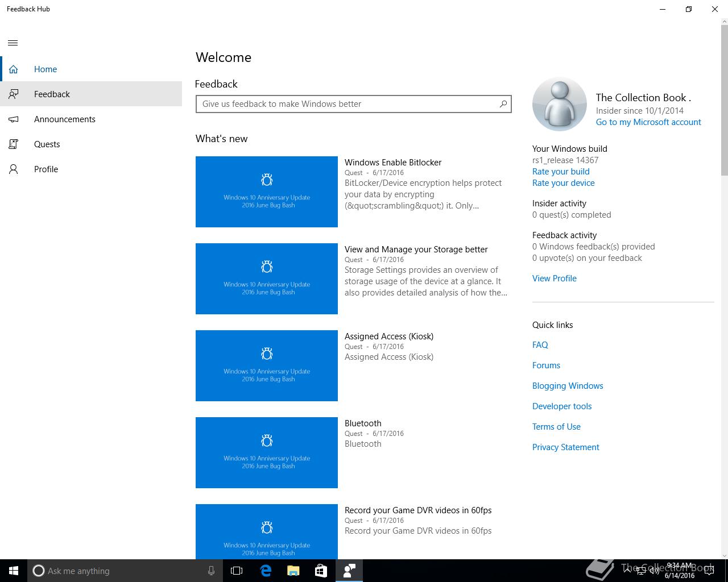Click the Feedback person-chat icon
This screenshot has height=582, width=728.
[13, 94]
